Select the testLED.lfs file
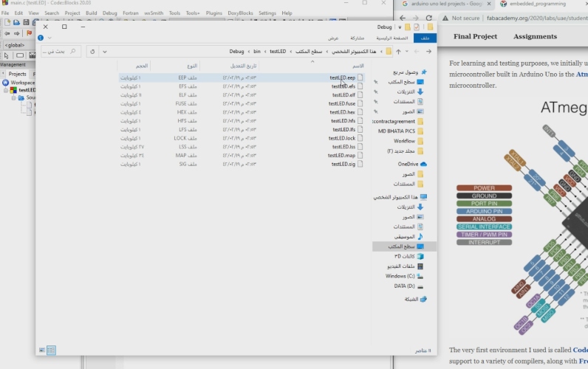Screen dimensions: 588x369 pos(241,129)
